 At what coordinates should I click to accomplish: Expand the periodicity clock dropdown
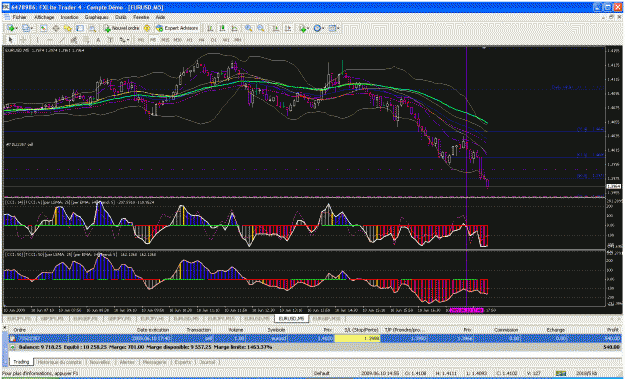point(323,28)
